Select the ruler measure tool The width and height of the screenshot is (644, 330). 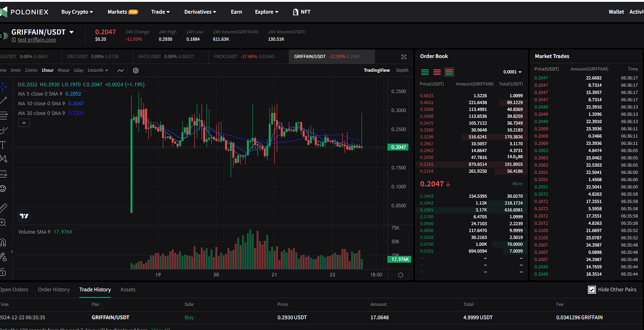coord(3,208)
